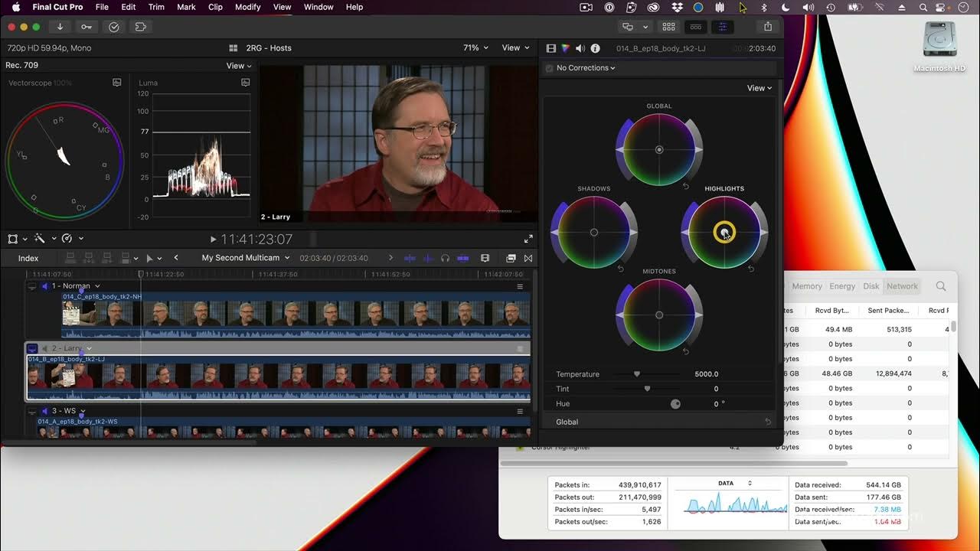This screenshot has width=980, height=551.
Task: Open Background Tasks checkmark icon
Action: 114,27
